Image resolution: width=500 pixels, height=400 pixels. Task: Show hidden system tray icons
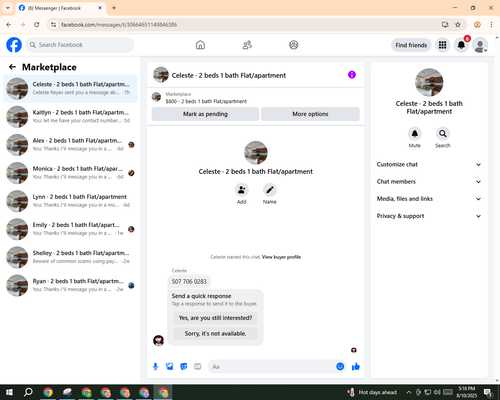[x=409, y=392]
